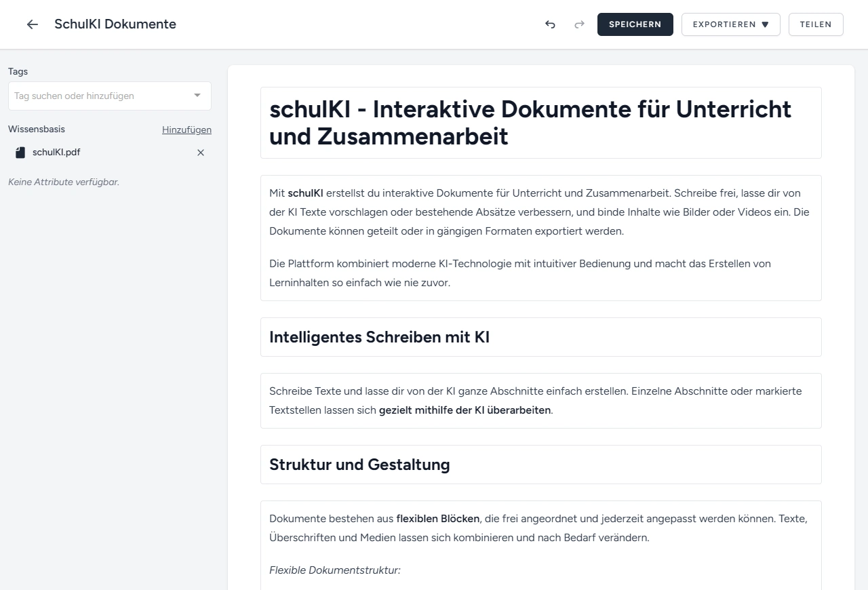Undo the last change
868x590 pixels.
550,24
